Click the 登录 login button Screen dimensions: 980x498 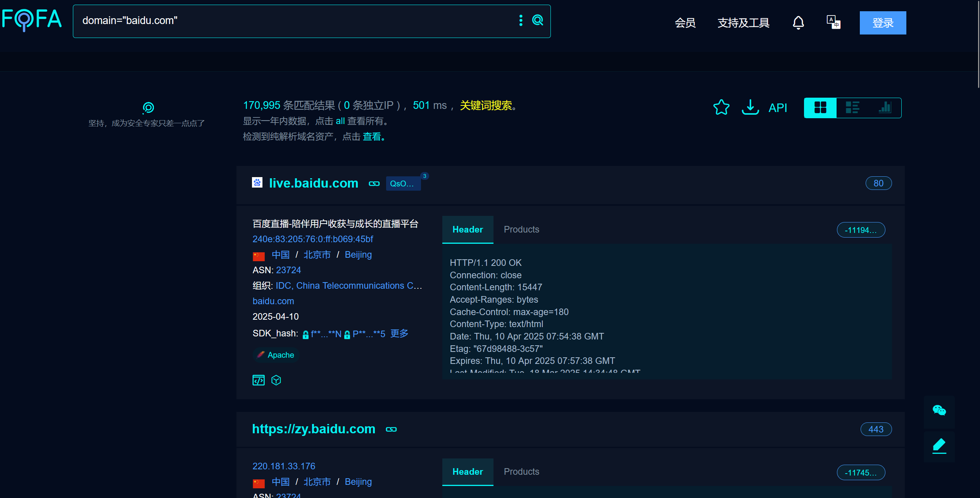coord(882,23)
